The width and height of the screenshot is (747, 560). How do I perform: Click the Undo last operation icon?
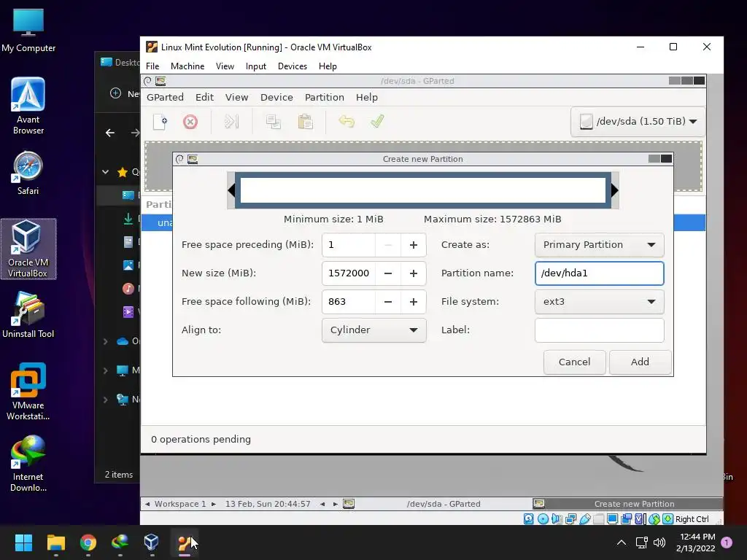click(347, 122)
